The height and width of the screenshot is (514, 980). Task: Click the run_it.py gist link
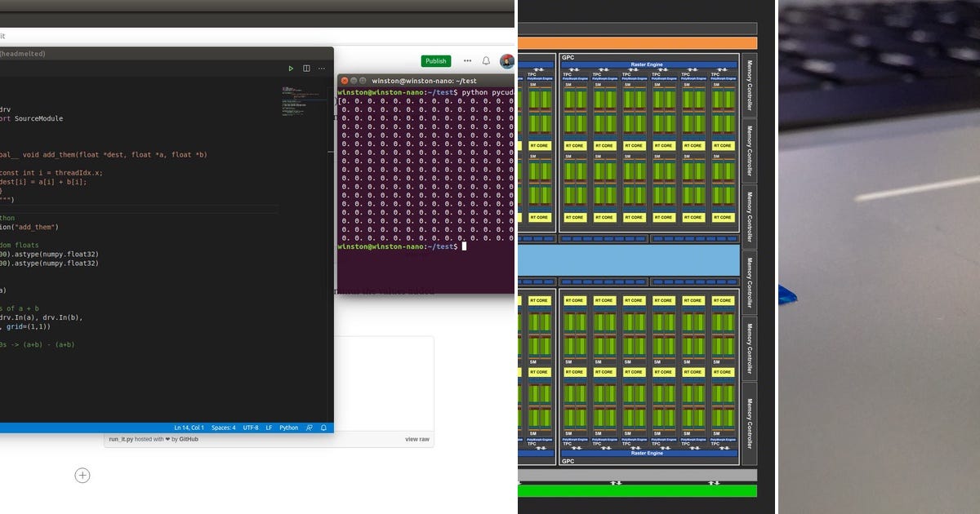coord(121,439)
